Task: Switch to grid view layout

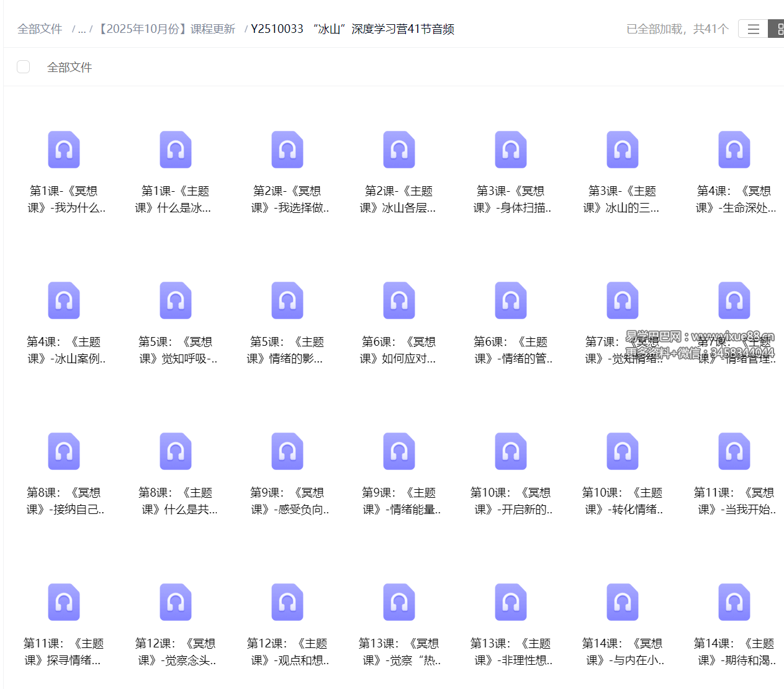Action: point(778,29)
